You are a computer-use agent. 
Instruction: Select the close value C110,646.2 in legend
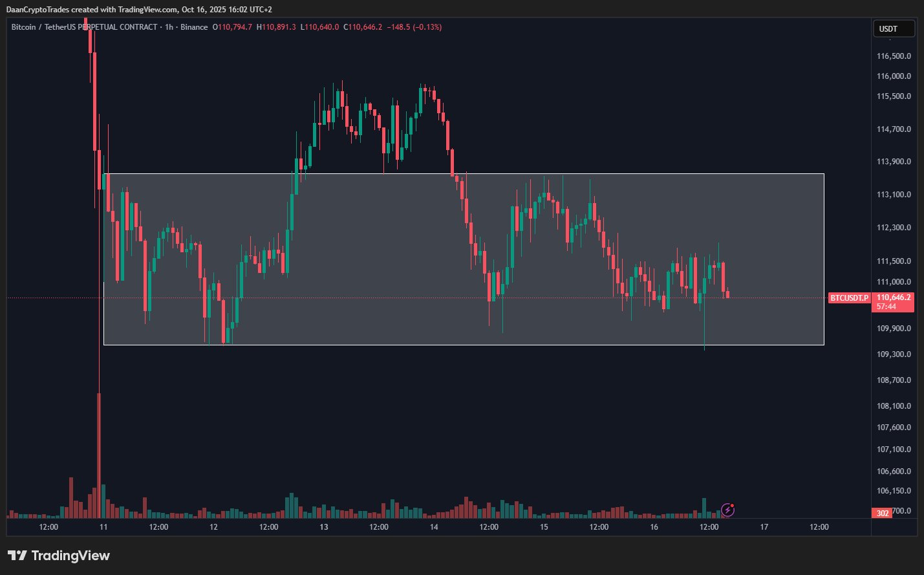pos(363,27)
